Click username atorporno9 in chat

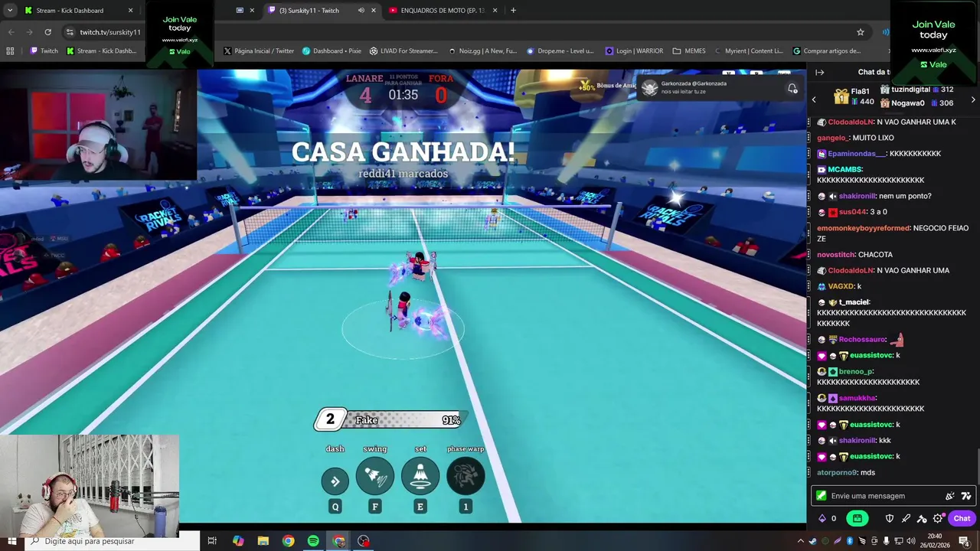837,472
